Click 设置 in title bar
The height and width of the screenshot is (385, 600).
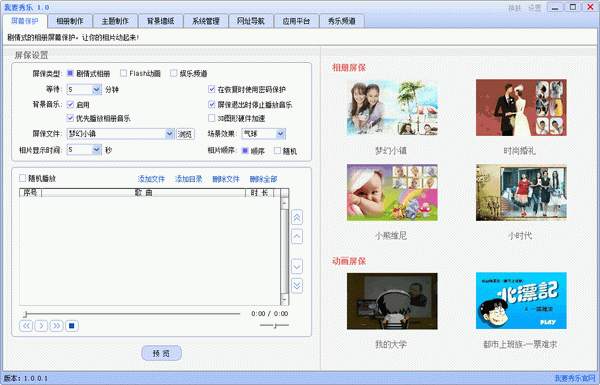click(x=535, y=8)
